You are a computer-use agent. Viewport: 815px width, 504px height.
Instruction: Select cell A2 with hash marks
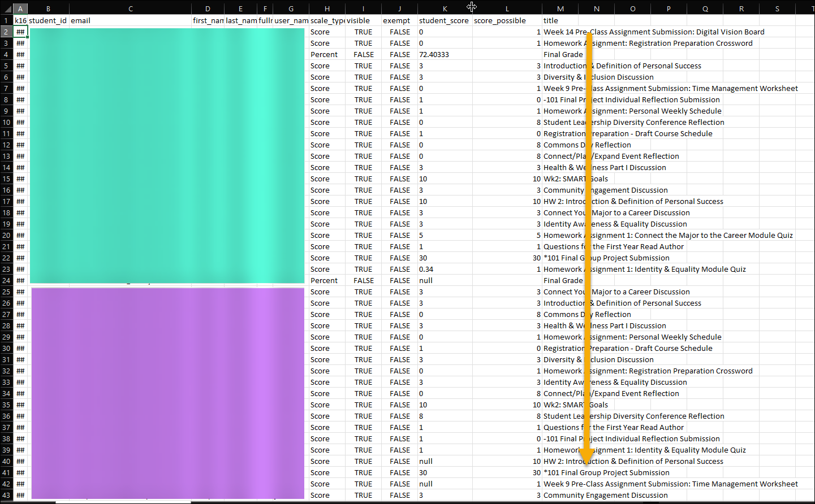(x=20, y=32)
